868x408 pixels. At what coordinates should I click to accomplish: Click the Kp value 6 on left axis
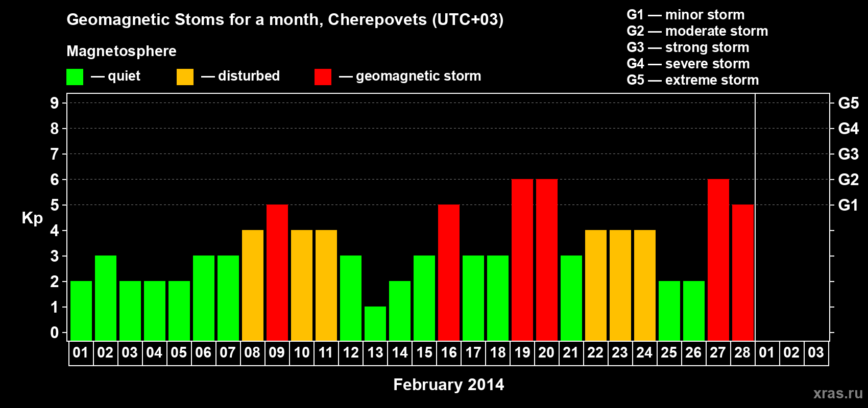click(x=55, y=180)
